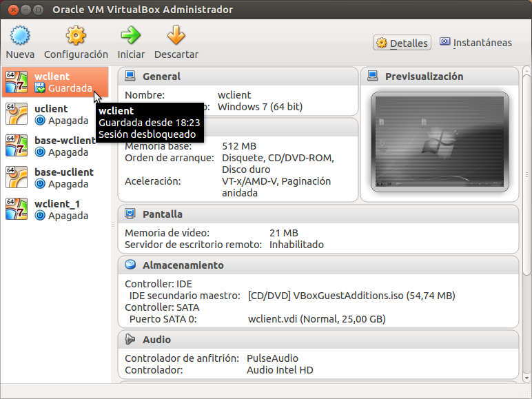
Task: Click the 'Windows 7 (64 bit)' value
Action: coord(260,107)
